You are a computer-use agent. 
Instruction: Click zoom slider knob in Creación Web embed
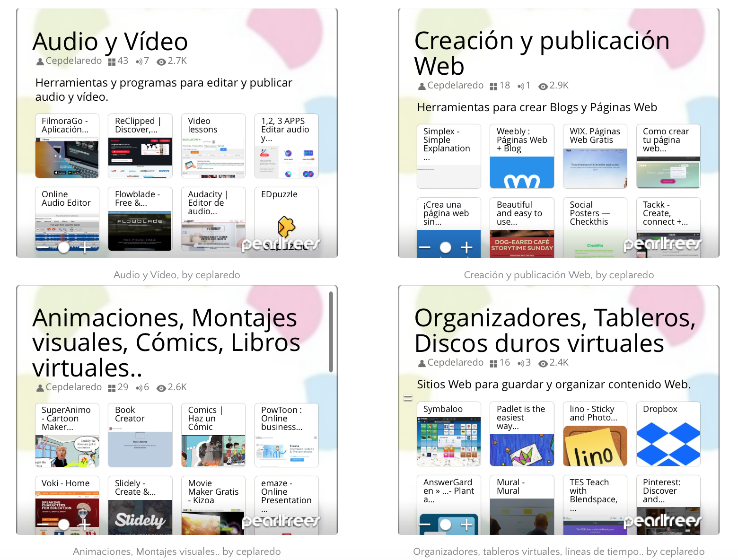445,247
